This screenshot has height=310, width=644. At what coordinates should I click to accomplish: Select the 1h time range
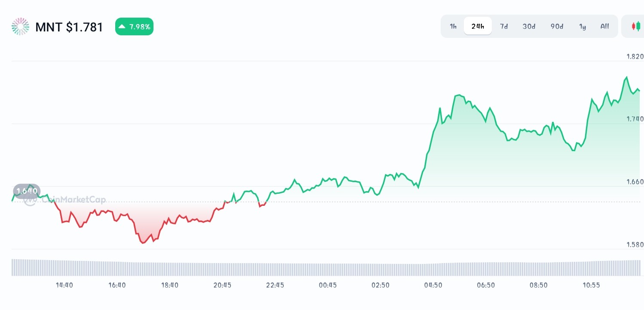[x=453, y=26]
